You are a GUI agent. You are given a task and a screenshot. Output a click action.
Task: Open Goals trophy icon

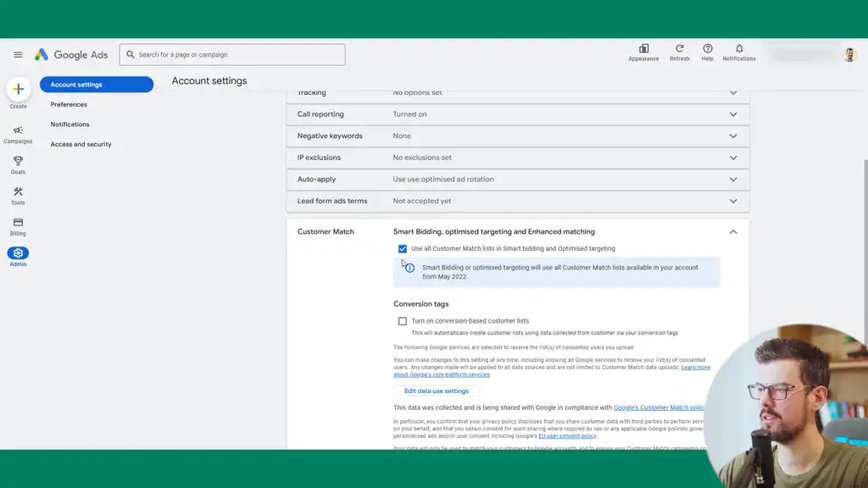tap(18, 162)
